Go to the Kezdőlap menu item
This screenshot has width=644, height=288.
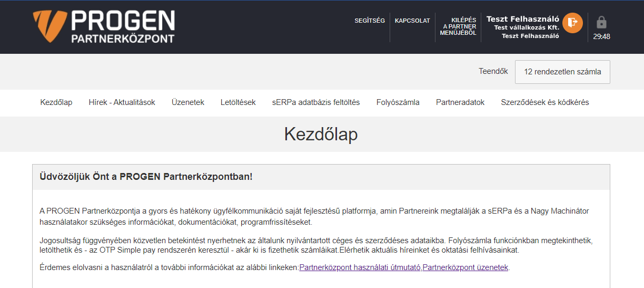click(56, 102)
